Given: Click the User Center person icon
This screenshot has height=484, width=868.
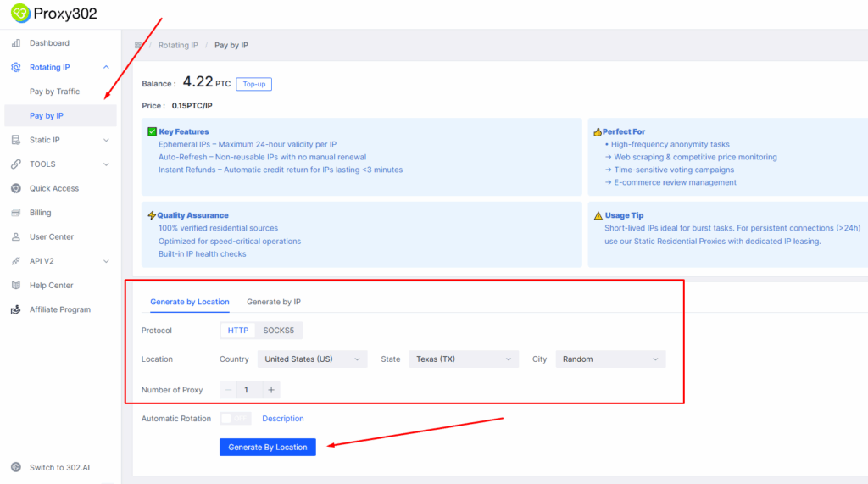Looking at the screenshot, I should coord(16,236).
